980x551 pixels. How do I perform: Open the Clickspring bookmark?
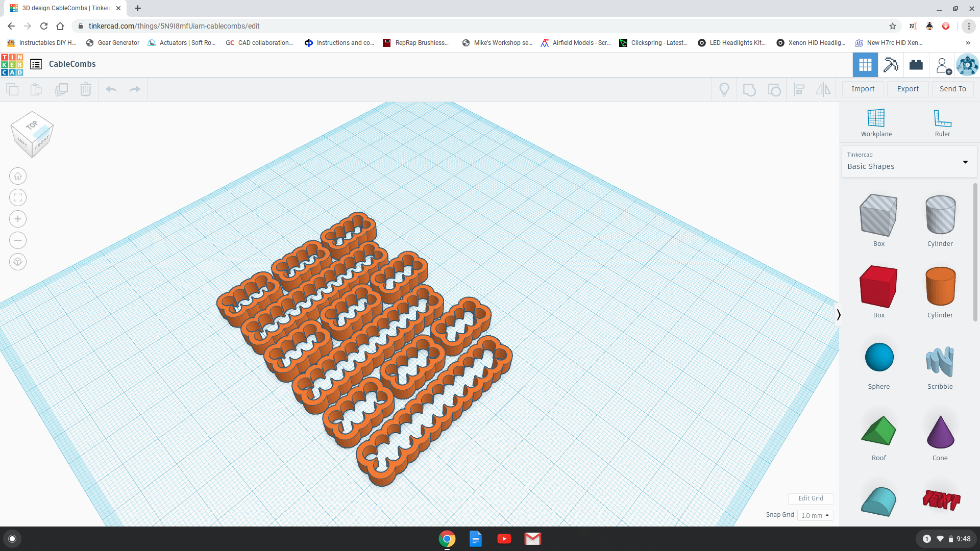click(x=653, y=43)
